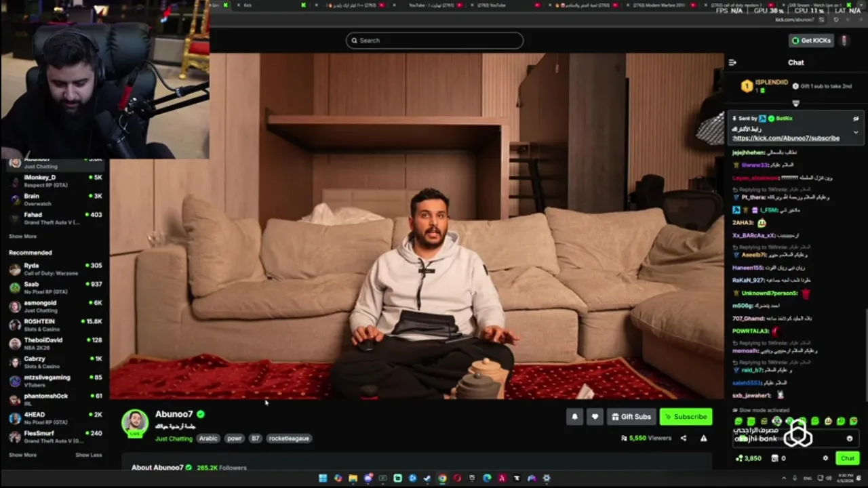Insert the first green quick emote
The height and width of the screenshot is (488, 868).
(x=738, y=422)
